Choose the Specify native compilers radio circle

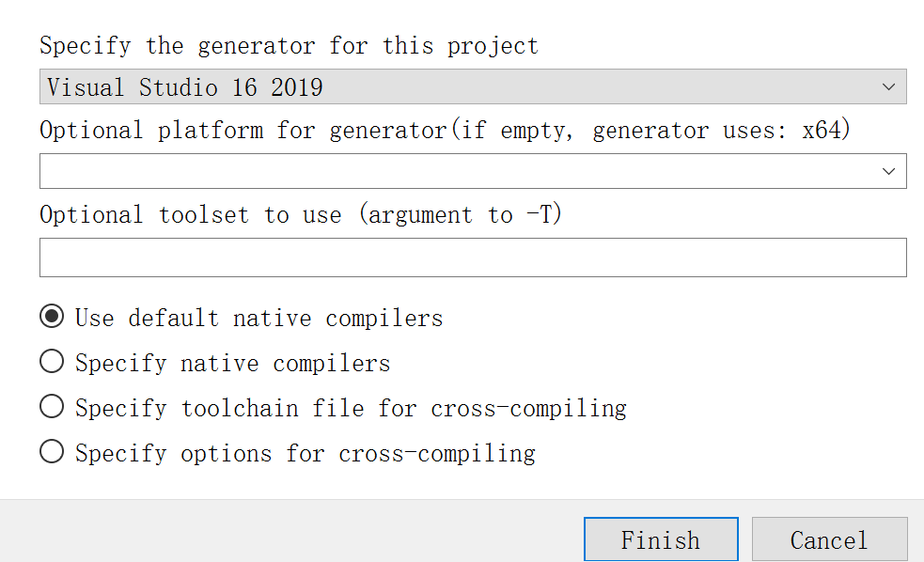[x=52, y=362]
